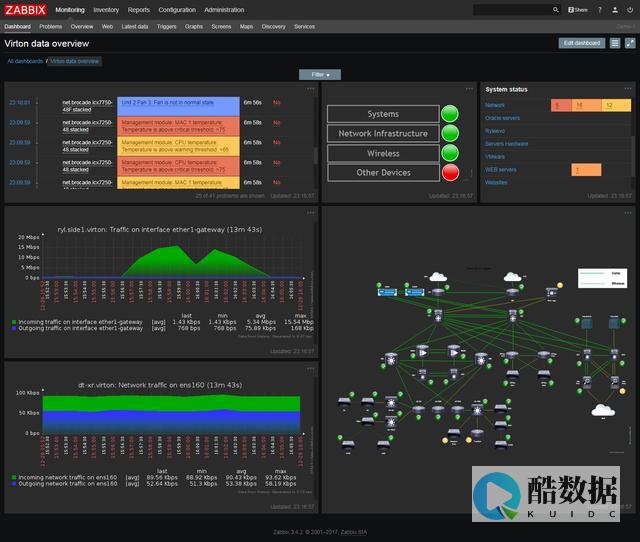This screenshot has width=640, height=542.
Task: Click the System status widget scrollbar
Action: click(633, 155)
